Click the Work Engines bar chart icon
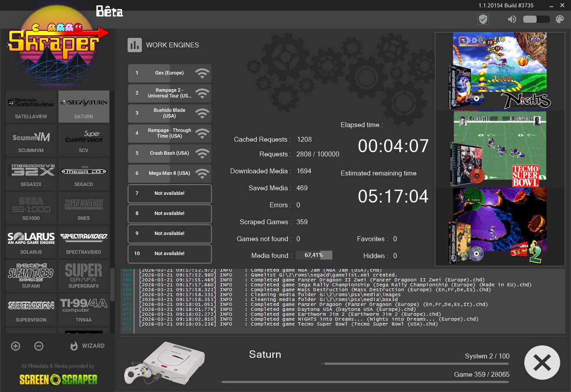The image size is (571, 392). pos(134,45)
